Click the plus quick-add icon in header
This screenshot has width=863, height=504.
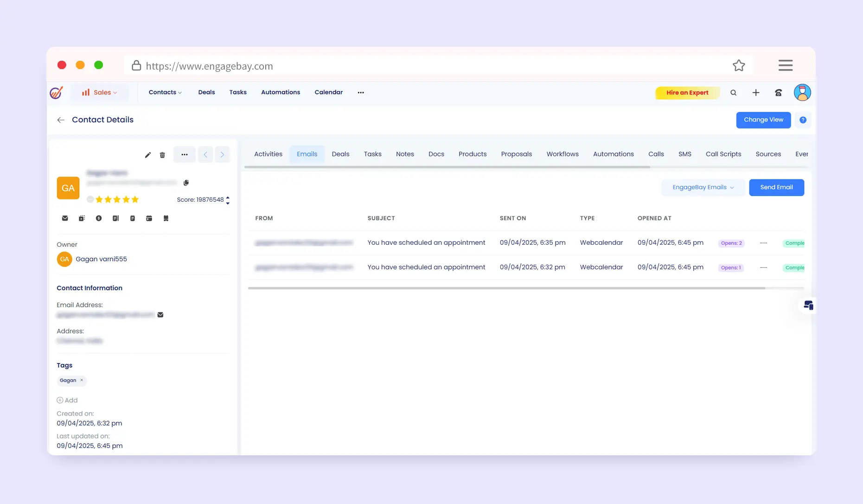tap(755, 93)
